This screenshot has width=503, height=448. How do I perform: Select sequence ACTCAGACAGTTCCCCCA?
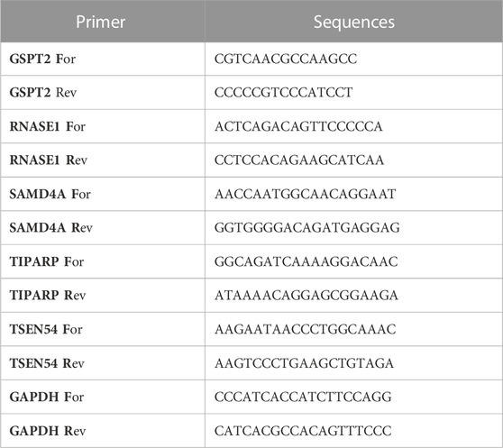(298, 126)
